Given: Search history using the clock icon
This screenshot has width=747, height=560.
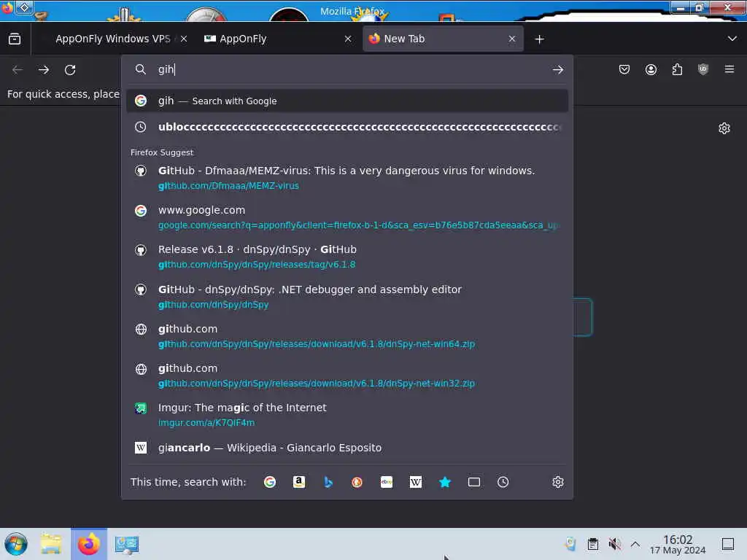Looking at the screenshot, I should pyautogui.click(x=503, y=482).
